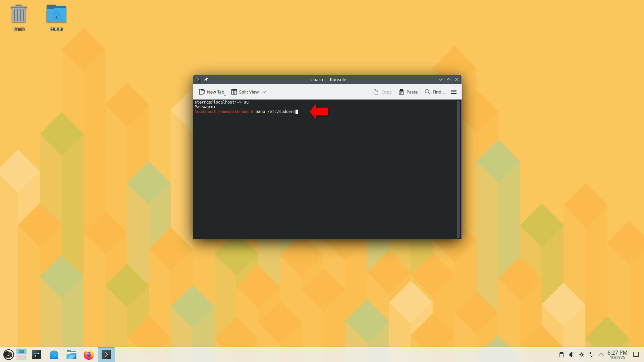Open the openSUSE application launcher

click(x=8, y=354)
